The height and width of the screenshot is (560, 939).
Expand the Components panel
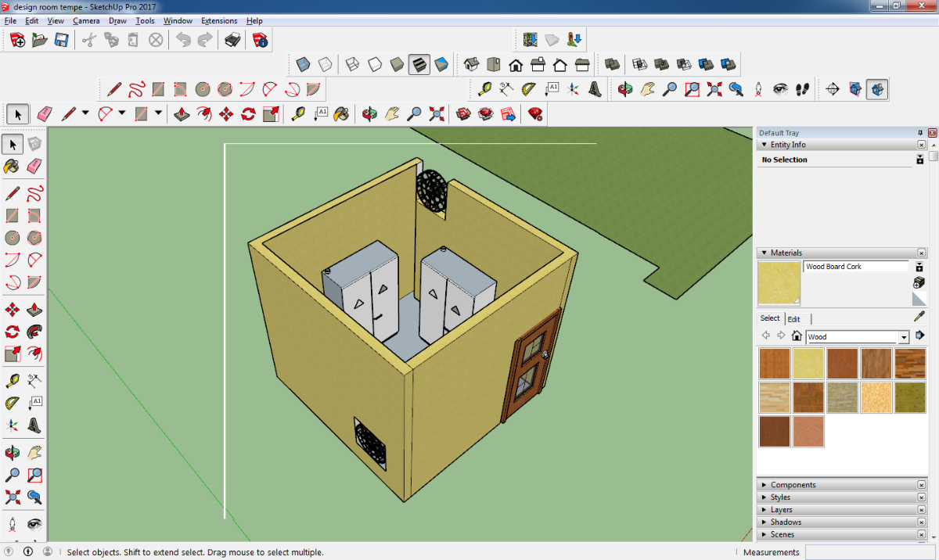[793, 485]
